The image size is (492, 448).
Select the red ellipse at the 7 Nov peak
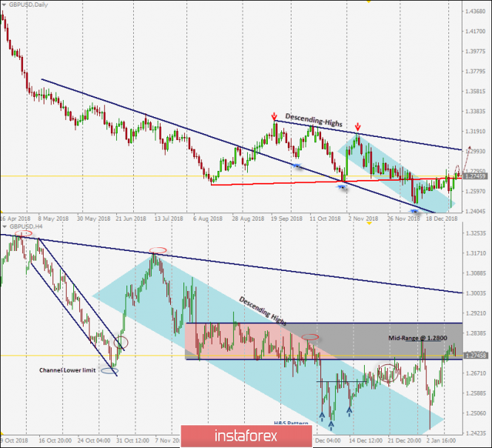coord(156,250)
